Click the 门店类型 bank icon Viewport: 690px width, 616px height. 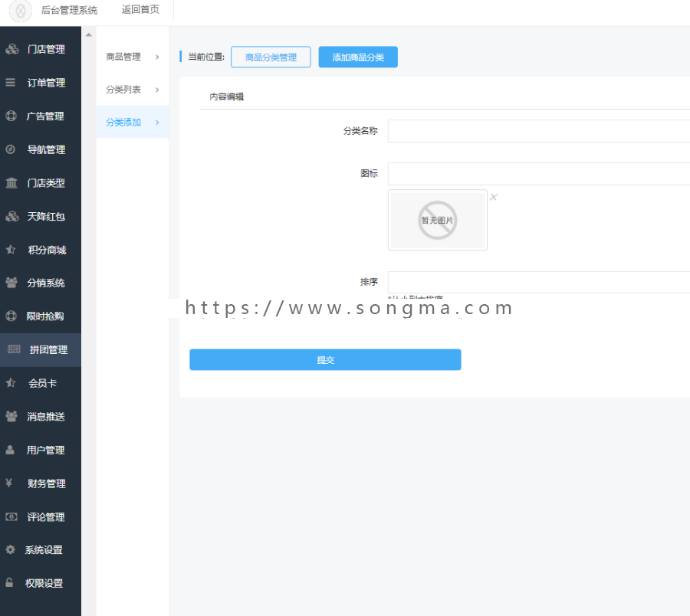coord(11,182)
